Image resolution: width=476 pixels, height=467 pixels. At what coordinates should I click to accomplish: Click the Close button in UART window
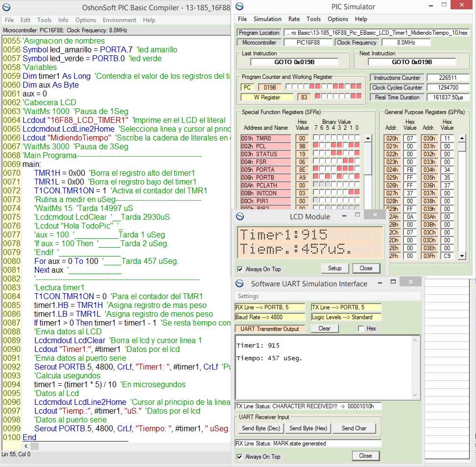365,456
